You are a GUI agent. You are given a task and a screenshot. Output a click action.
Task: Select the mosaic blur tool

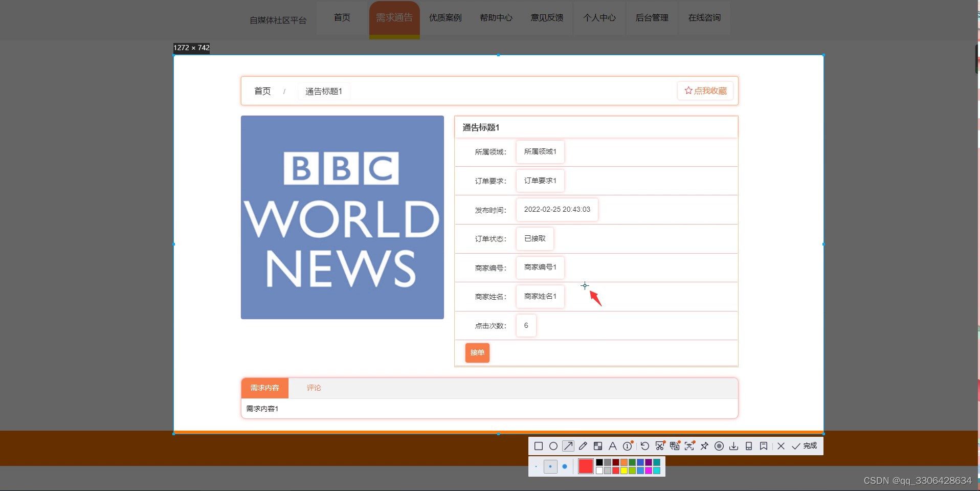(598, 446)
